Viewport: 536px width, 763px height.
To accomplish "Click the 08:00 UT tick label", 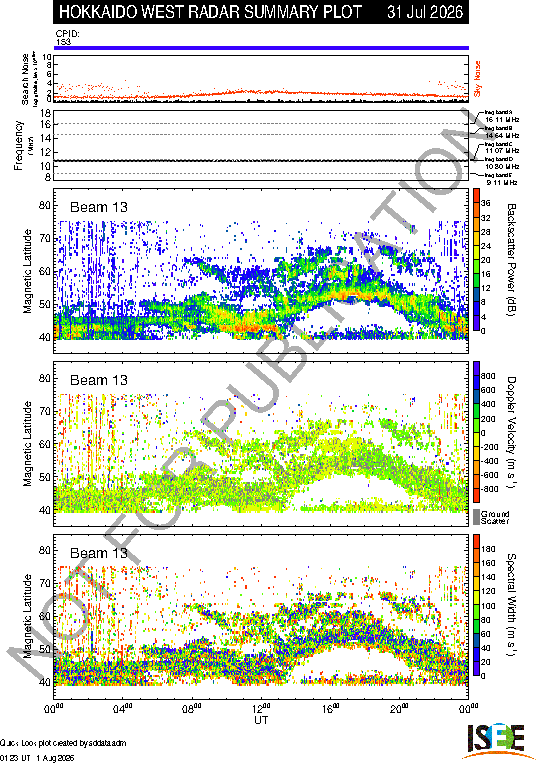I will [x=192, y=709].
